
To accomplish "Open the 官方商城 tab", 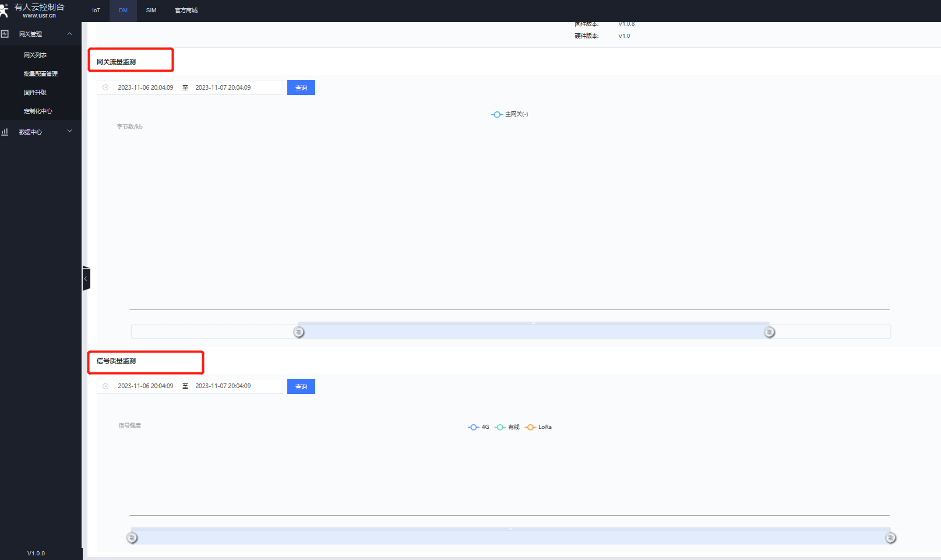I will tap(186, 10).
